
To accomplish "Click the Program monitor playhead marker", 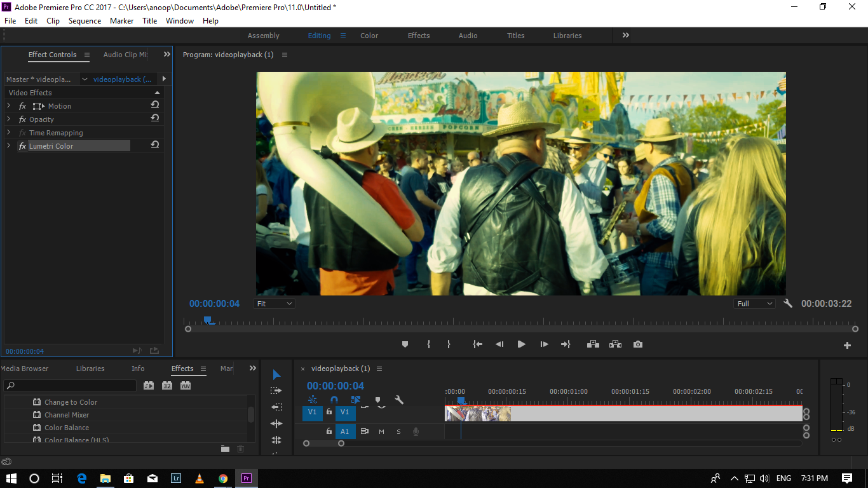I will (207, 320).
